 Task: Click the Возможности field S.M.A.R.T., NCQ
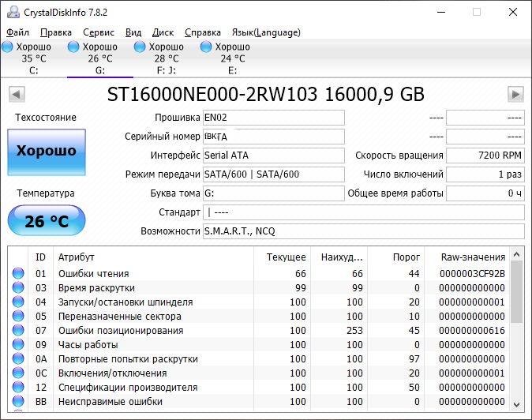point(364,231)
